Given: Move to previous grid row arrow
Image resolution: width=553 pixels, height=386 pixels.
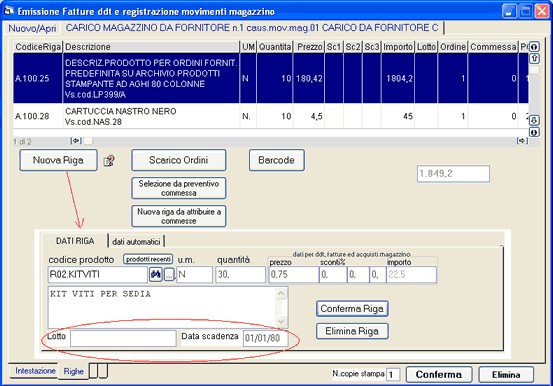Looking at the screenshot, I should [x=534, y=58].
